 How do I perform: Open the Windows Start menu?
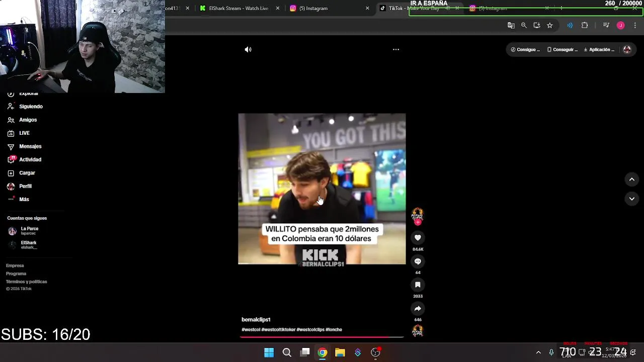coord(269,352)
